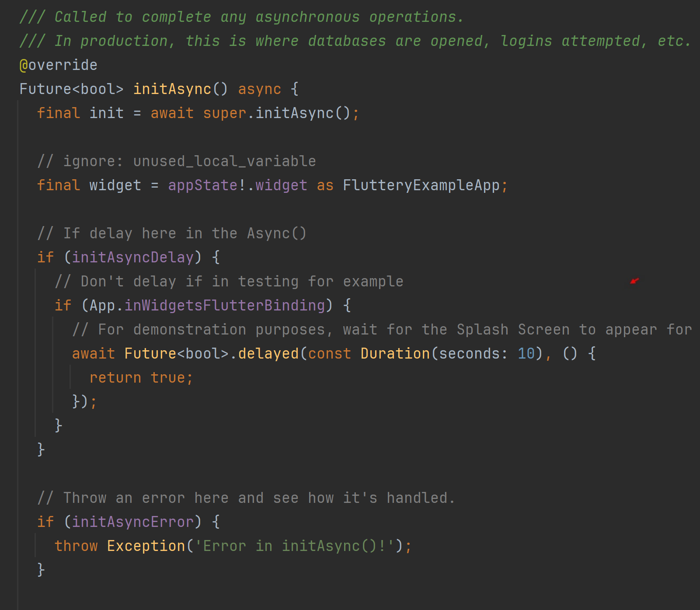
Task: Click the FlutteryExampleApp class name
Action: pos(421,185)
